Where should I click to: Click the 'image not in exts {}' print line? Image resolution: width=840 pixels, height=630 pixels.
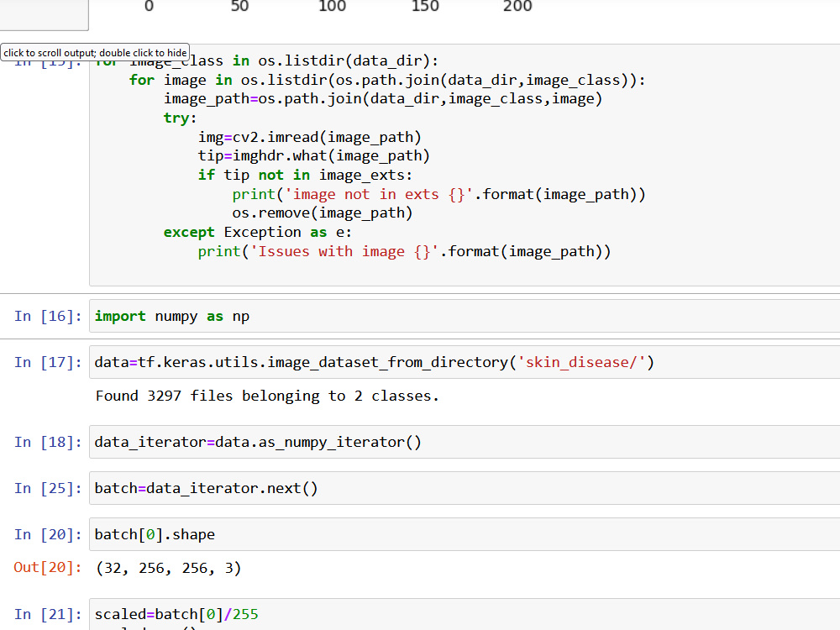pos(438,194)
